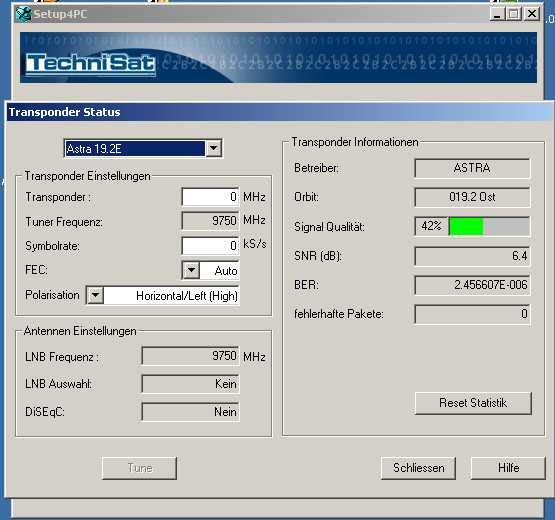Click the Setup4PC title bar app icon

tap(23, 14)
